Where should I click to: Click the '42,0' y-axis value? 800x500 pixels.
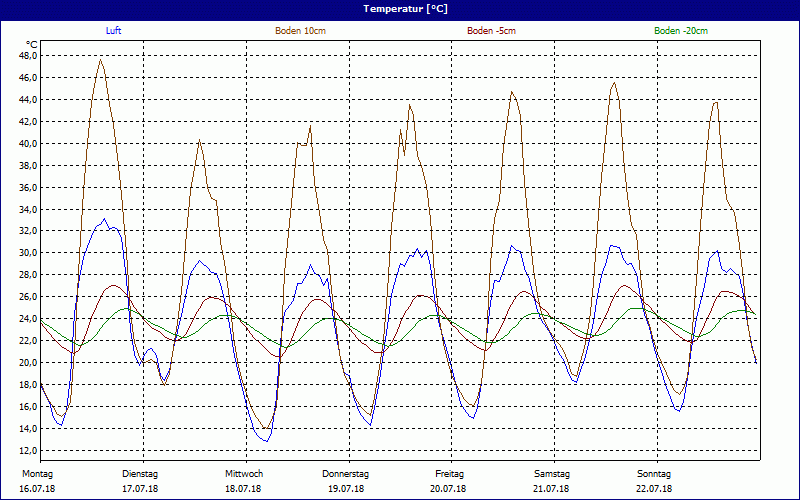(x=29, y=121)
